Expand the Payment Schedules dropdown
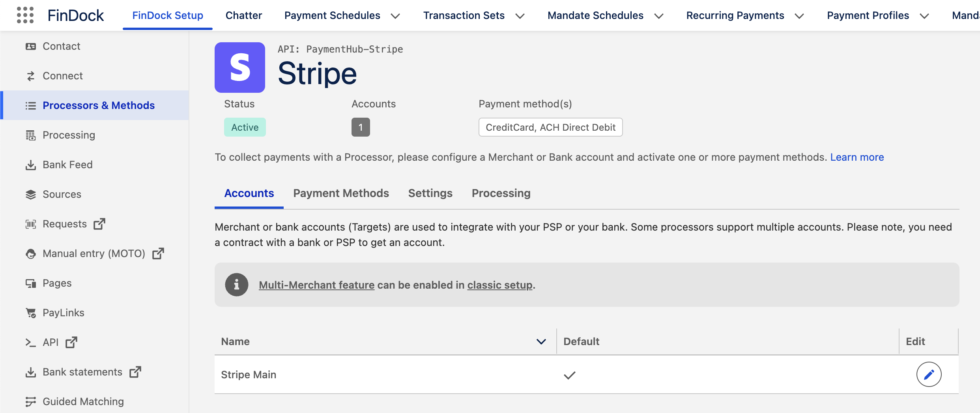The image size is (980, 413). click(x=396, y=16)
